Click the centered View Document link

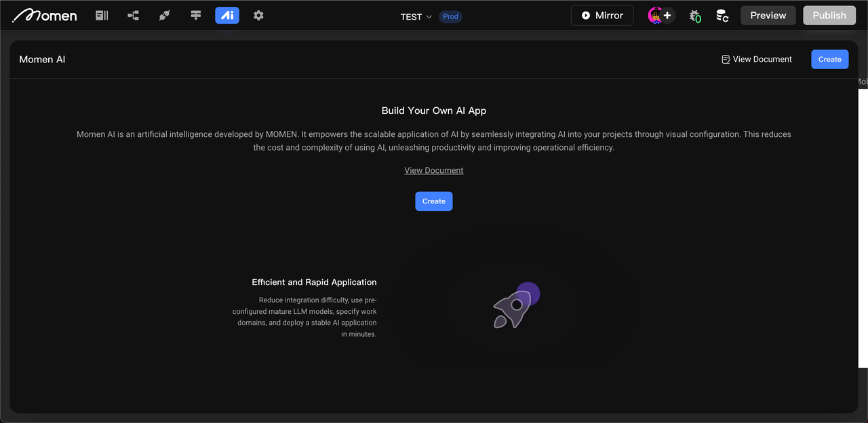(434, 170)
